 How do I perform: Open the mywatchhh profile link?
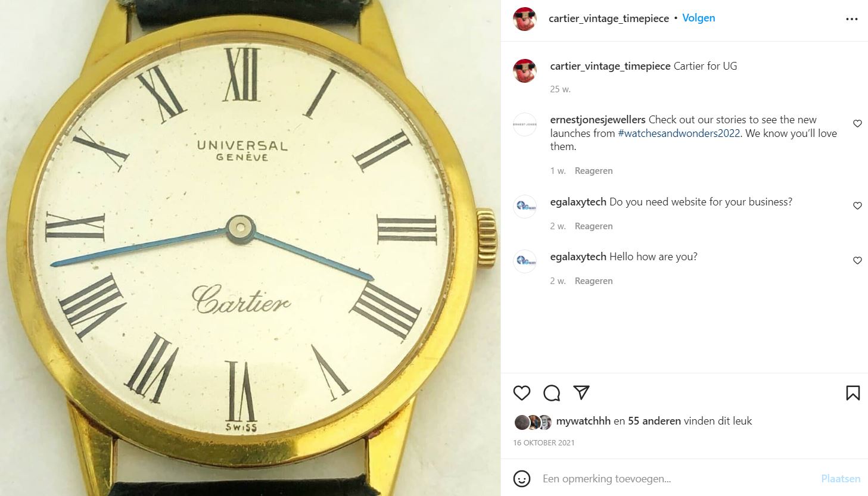[583, 421]
